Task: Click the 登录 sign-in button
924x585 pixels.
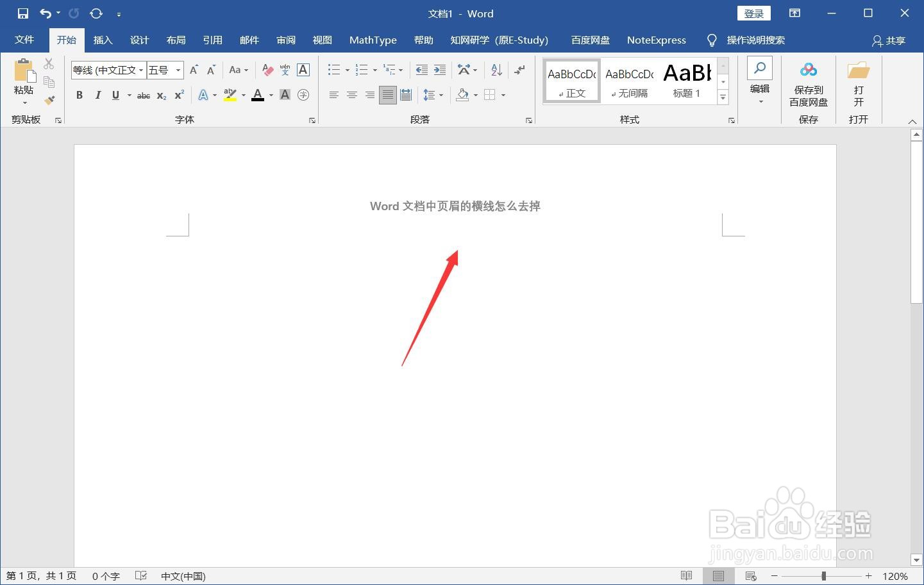Action: [753, 13]
